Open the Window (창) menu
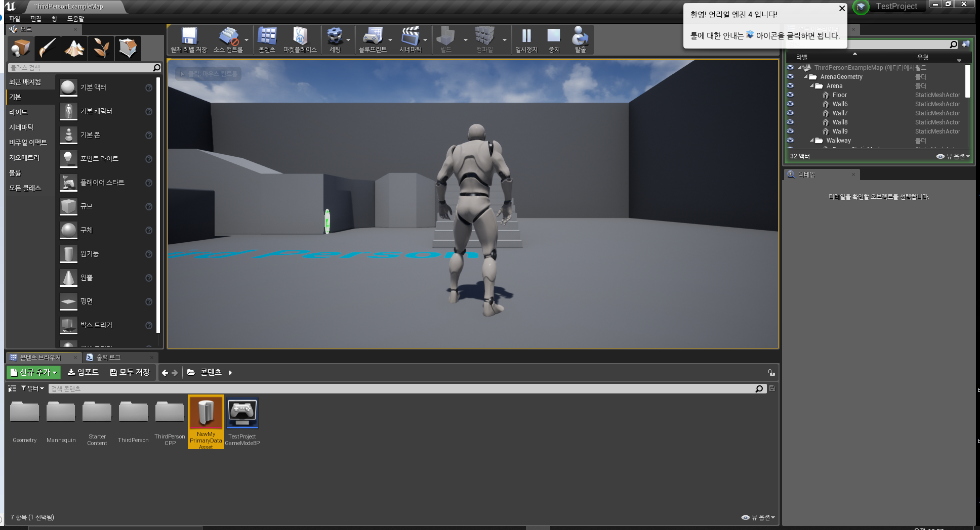 tap(55, 19)
